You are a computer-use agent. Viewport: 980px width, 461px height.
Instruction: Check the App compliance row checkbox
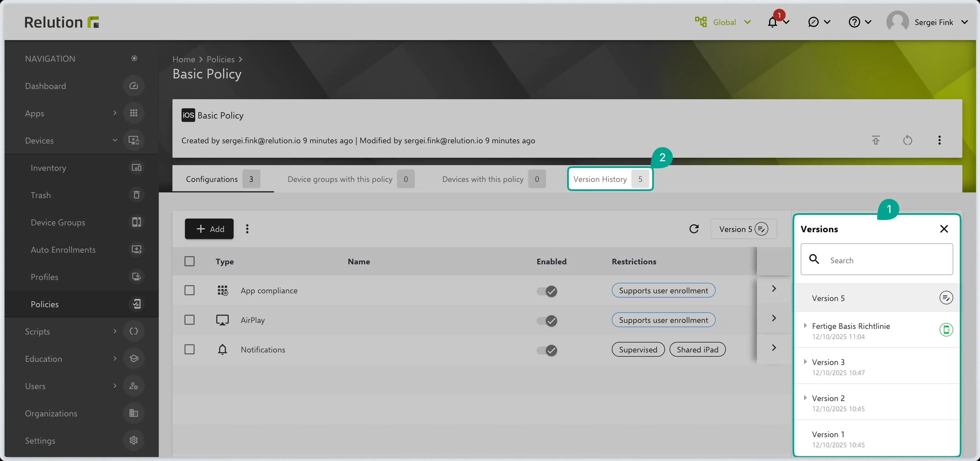click(190, 290)
